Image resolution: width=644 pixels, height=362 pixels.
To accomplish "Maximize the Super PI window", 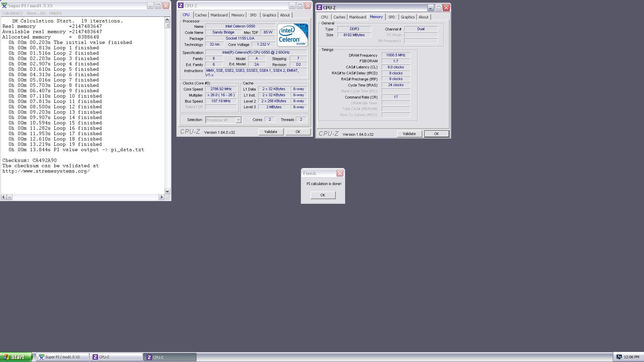I will (158, 5).
